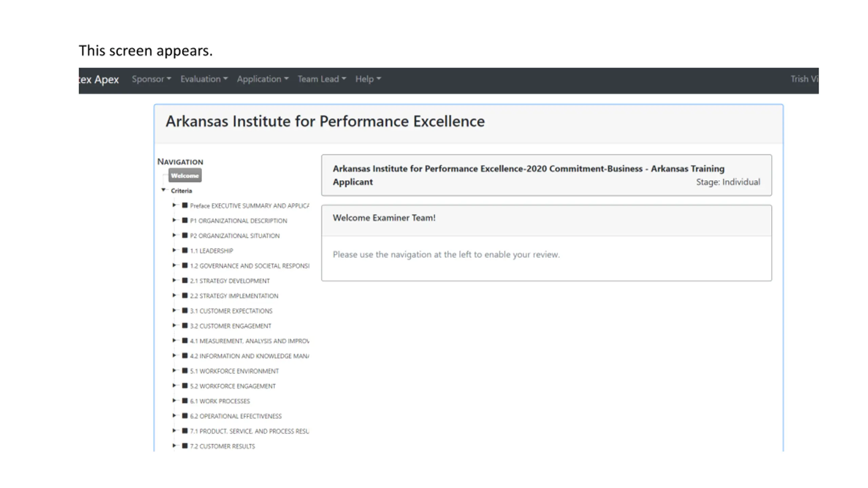
Task: Collapse the Criteria tree node
Action: point(163,190)
